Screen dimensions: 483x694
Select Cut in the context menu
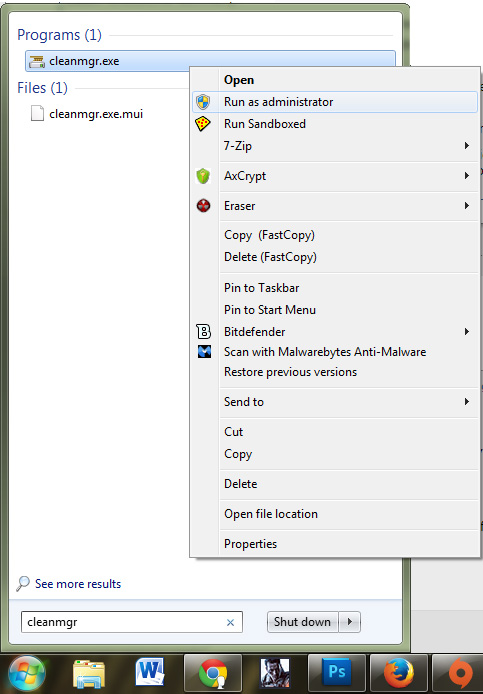click(335, 432)
